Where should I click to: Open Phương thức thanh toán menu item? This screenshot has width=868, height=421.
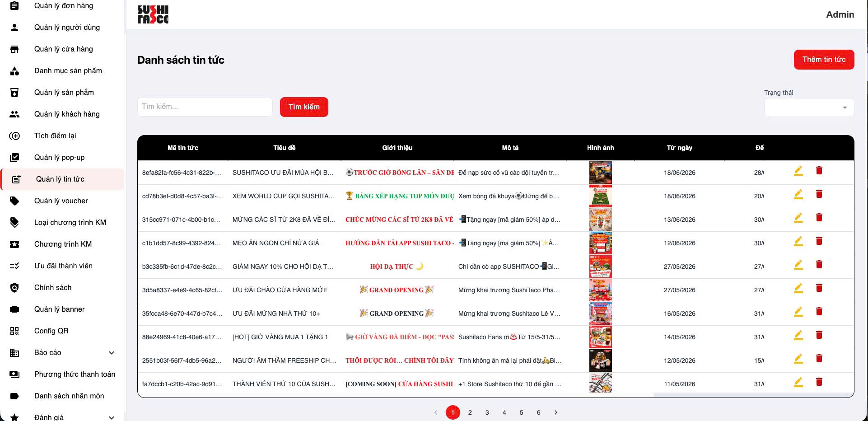click(62, 374)
